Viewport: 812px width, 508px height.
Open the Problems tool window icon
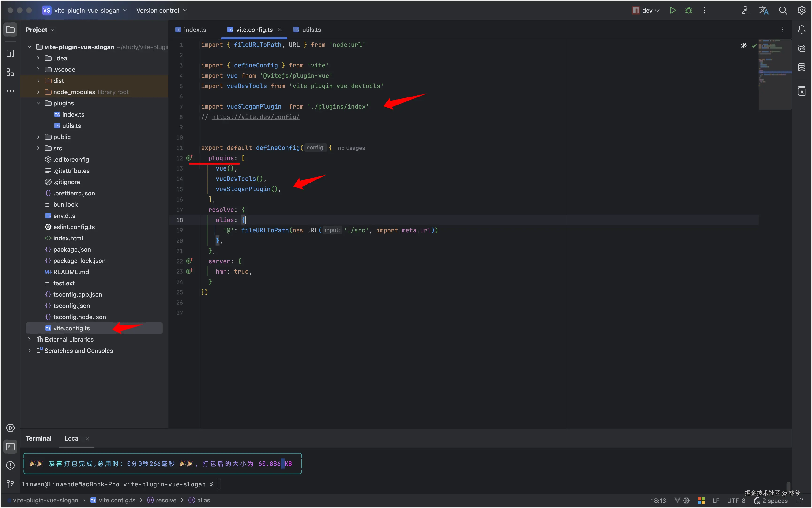(x=10, y=465)
